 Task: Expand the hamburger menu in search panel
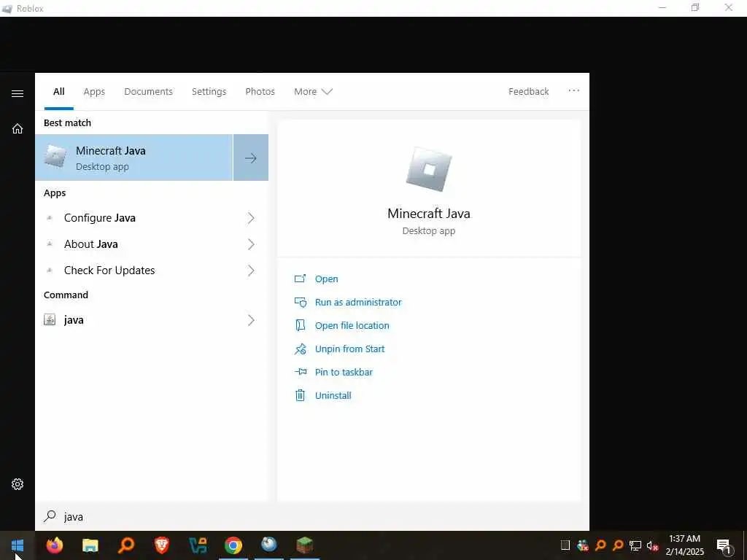(18, 93)
